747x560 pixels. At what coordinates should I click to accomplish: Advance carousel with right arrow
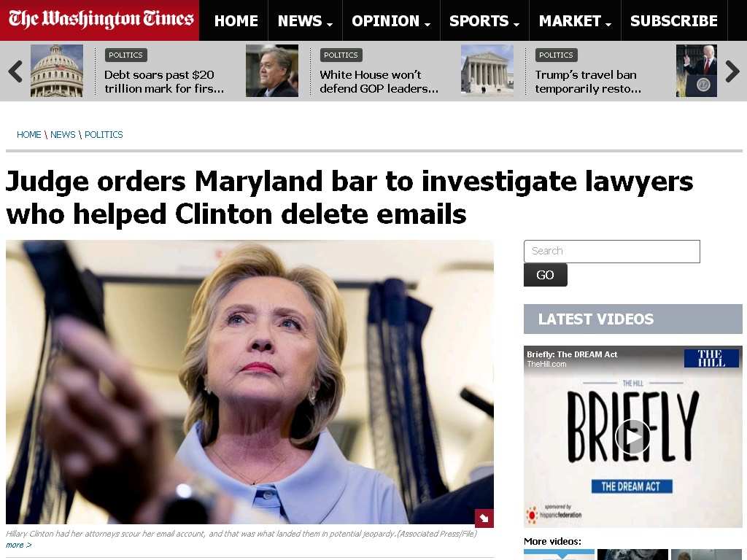(732, 71)
